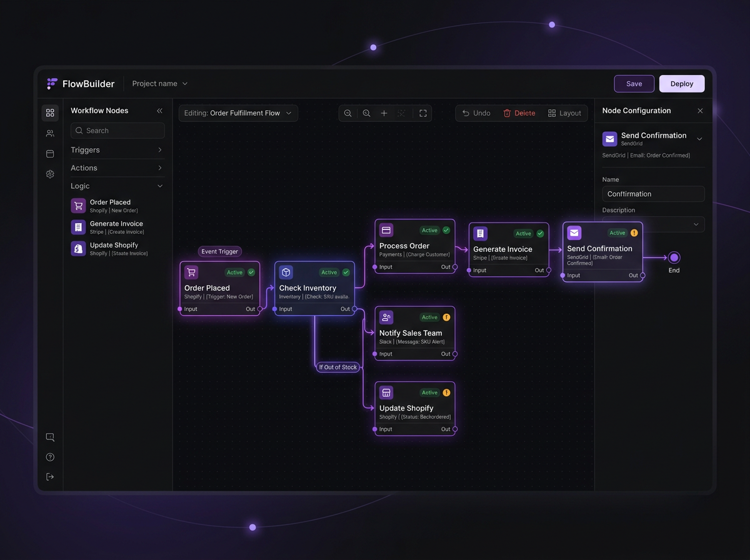
Task: Click the store icon on Update Shopify node
Action: click(x=386, y=392)
